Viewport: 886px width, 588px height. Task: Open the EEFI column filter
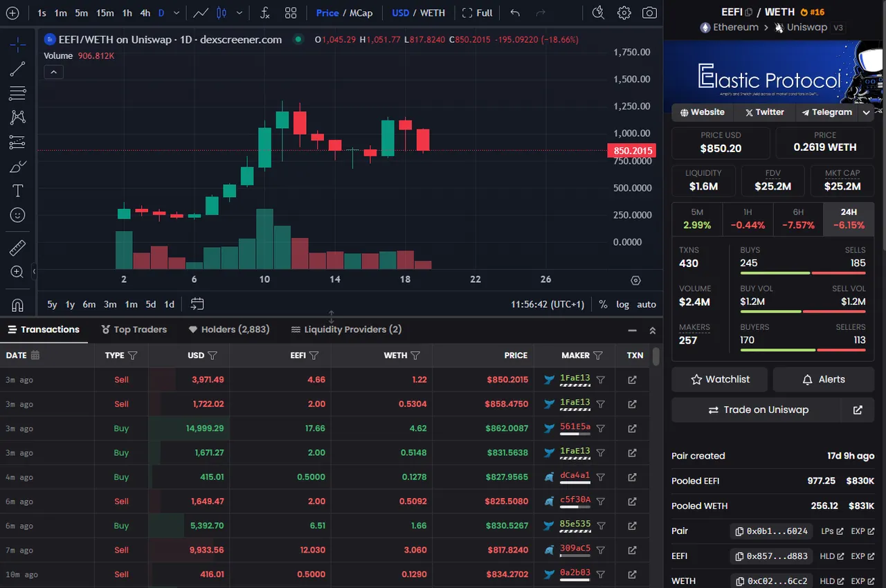pos(314,356)
